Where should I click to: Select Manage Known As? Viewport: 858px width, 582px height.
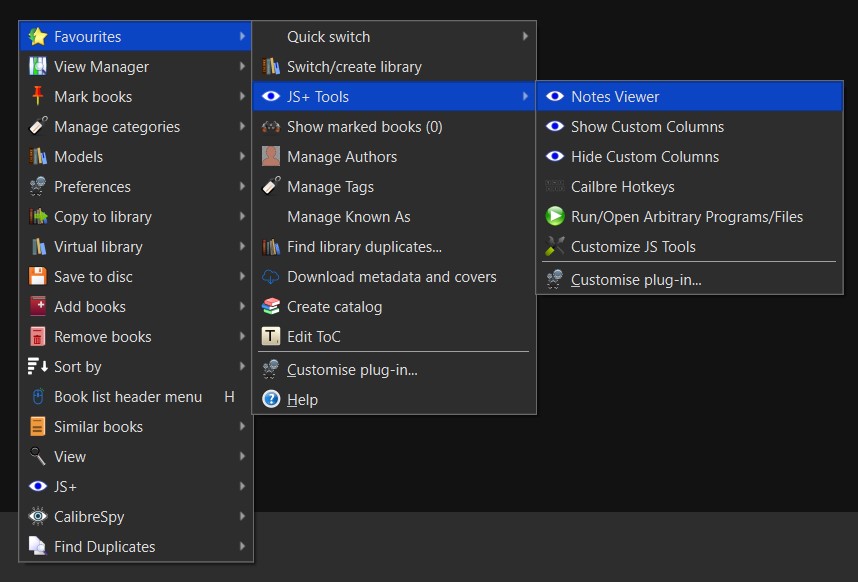[348, 217]
